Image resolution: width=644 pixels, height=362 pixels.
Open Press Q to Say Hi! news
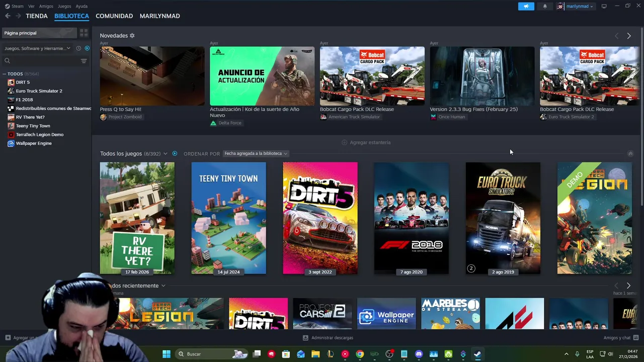[152, 76]
